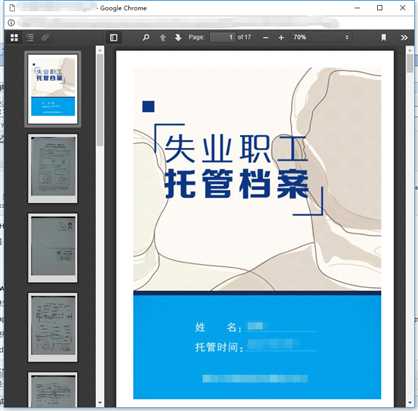Click the 姓名 label on cover
Image resolution: width=418 pixels, height=411 pixels.
tap(218, 327)
